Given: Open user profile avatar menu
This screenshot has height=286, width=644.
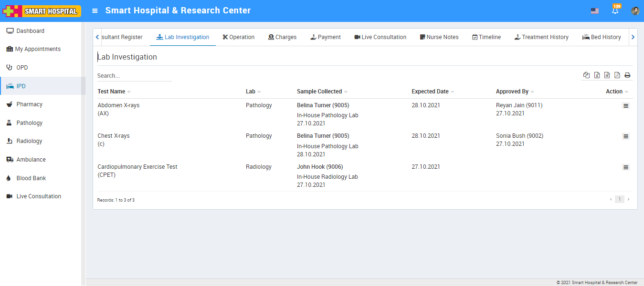Looking at the screenshot, I should tap(635, 10).
